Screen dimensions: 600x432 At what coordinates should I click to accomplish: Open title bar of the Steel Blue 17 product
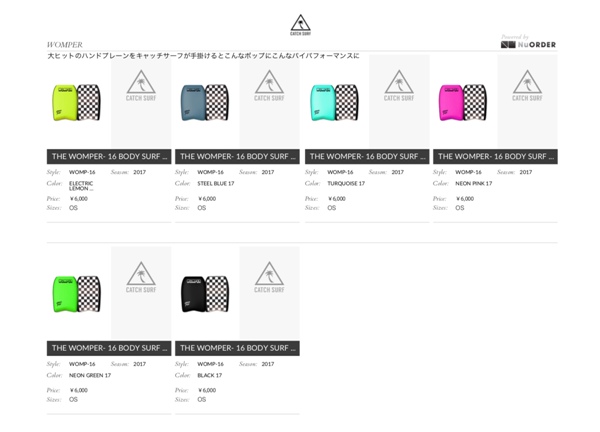[237, 156]
